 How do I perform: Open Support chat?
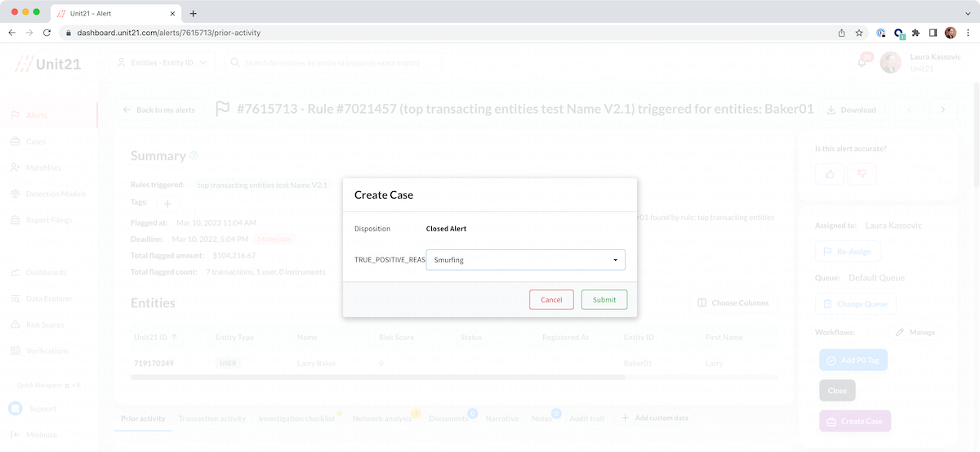tap(33, 408)
